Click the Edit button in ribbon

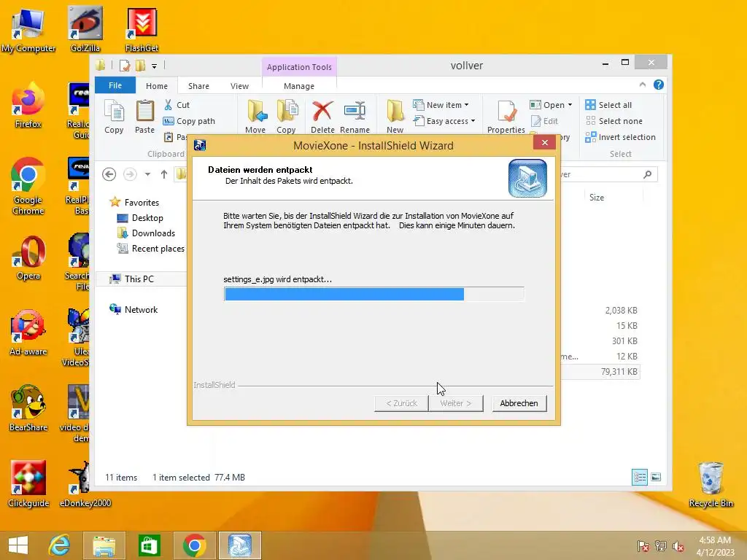click(x=544, y=121)
